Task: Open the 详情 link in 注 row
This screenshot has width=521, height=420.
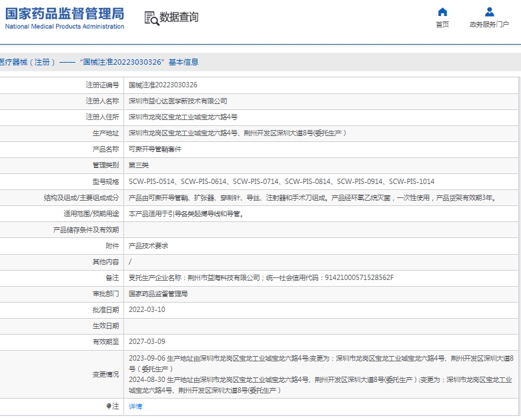Action: pos(135,406)
